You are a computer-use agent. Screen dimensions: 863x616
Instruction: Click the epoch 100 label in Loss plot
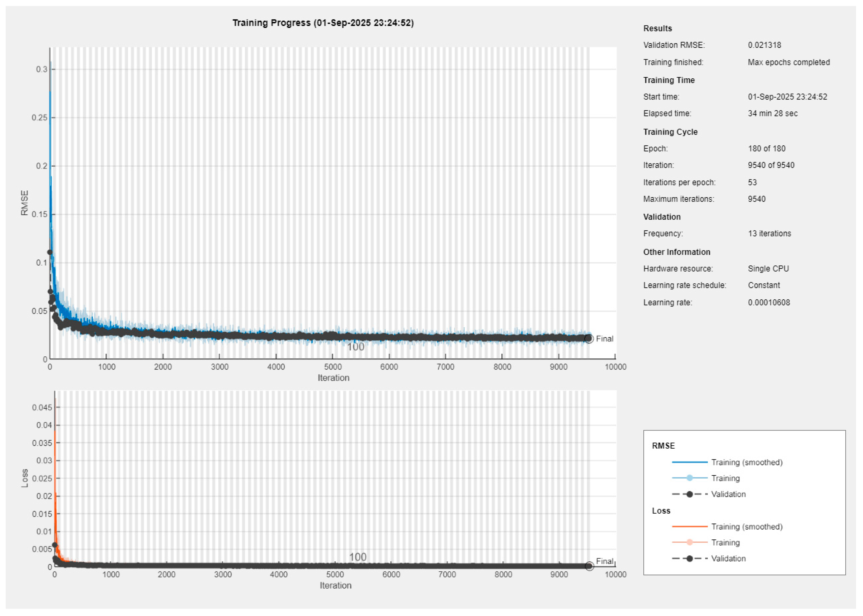[358, 557]
